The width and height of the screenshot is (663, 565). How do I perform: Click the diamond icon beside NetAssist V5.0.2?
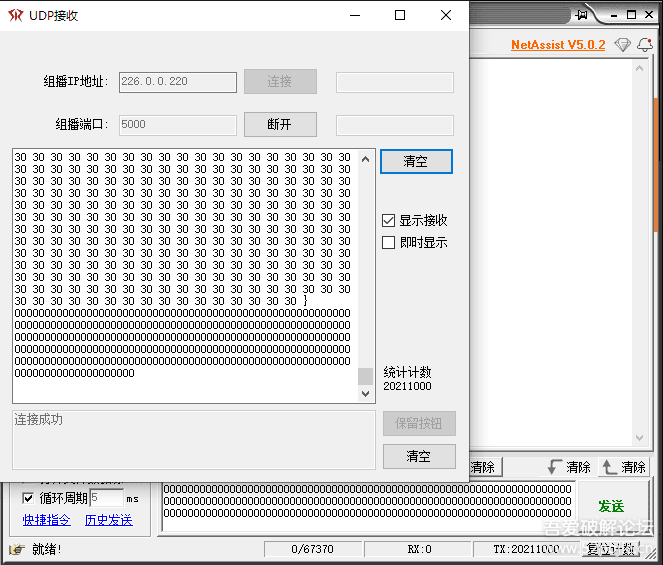622,44
